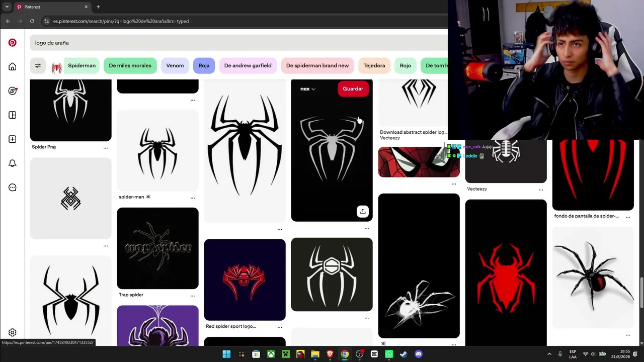This screenshot has width=644, height=362.
Task: Open the realistic black widow spider pin
Action: 593,278
